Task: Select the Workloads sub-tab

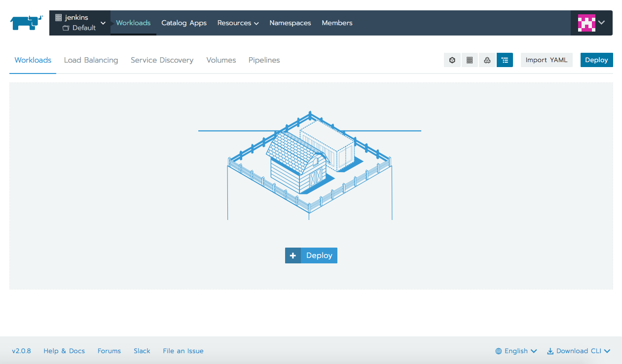Action: point(33,60)
